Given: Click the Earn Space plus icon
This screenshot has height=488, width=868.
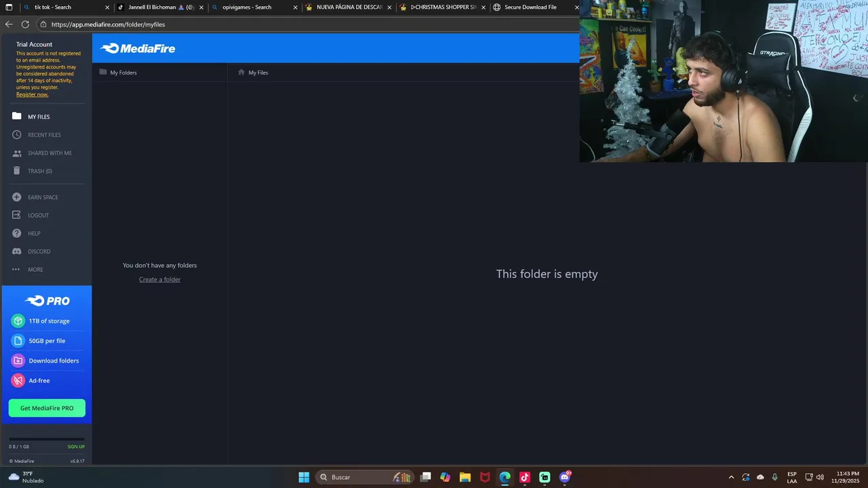Looking at the screenshot, I should click(x=16, y=197).
